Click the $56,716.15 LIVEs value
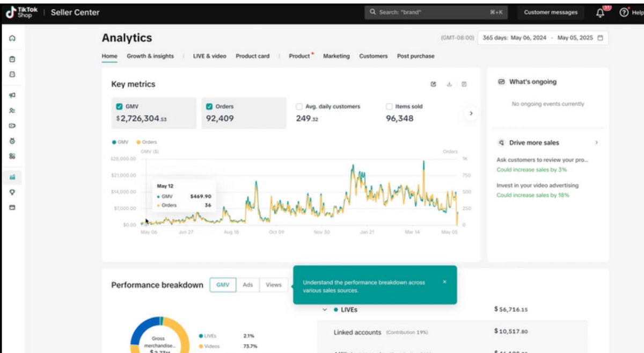 511,309
